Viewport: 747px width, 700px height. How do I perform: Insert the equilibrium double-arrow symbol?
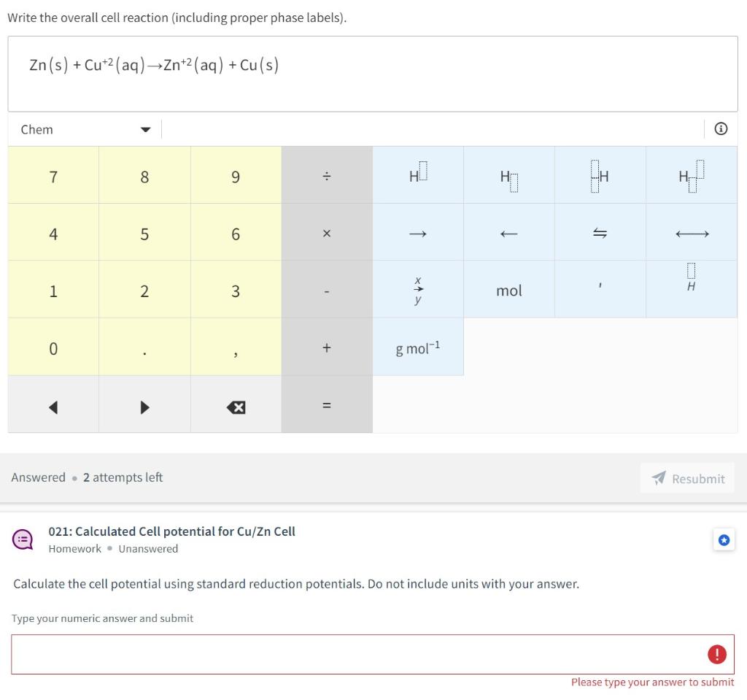600,232
